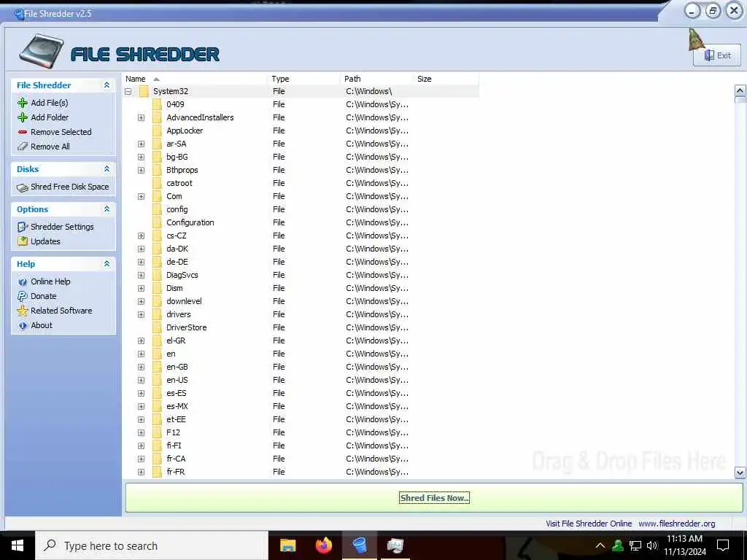Click the Online Help icon
Image resolution: width=747 pixels, height=560 pixels.
click(22, 282)
